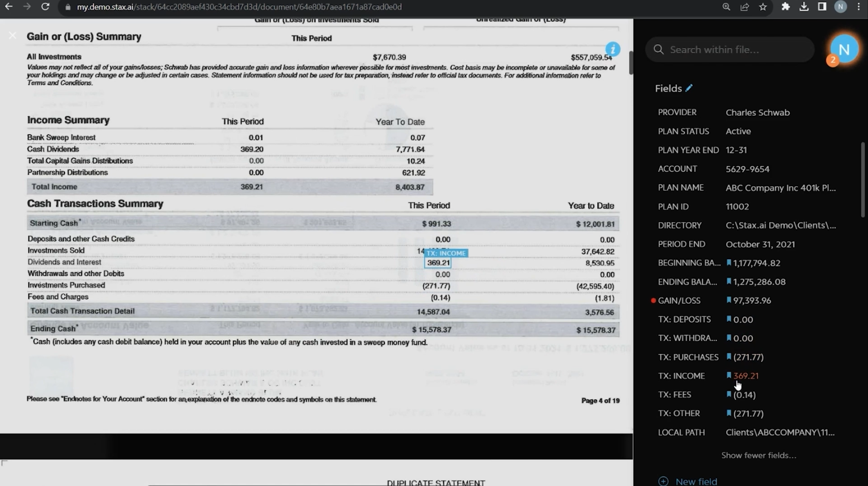Viewport: 868px width, 486px height.
Task: Click bookmark icon beside TX: FEES value
Action: (x=729, y=394)
